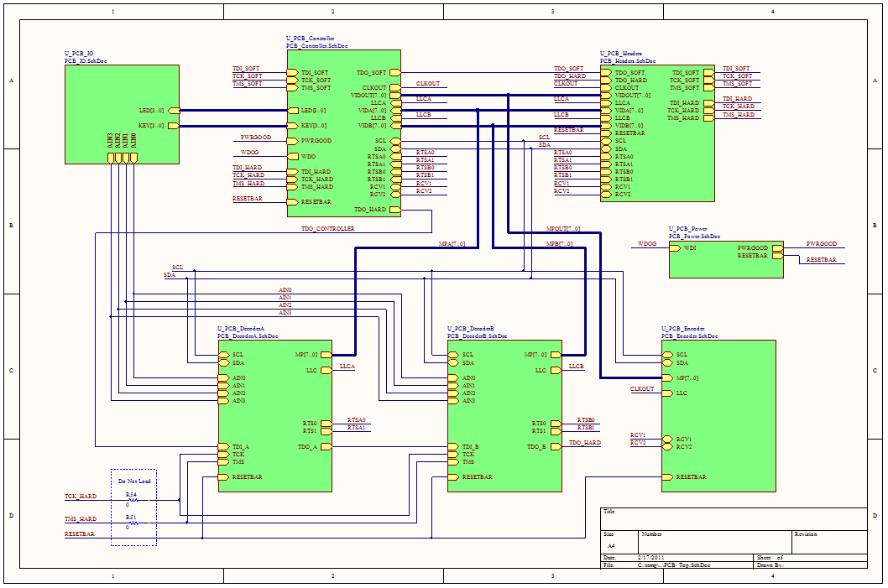Click the U_PCB_Headers sheet symbol
Screen dimensions: 888x588
pos(657,133)
